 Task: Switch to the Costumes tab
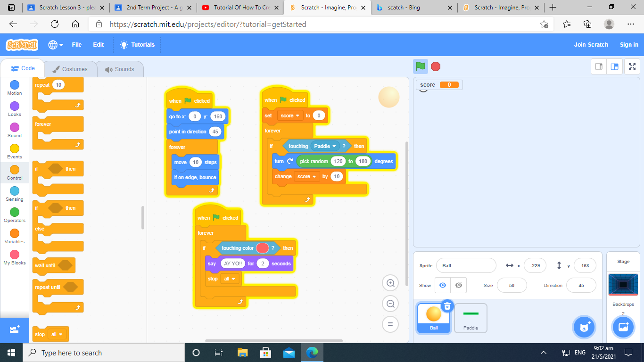70,69
